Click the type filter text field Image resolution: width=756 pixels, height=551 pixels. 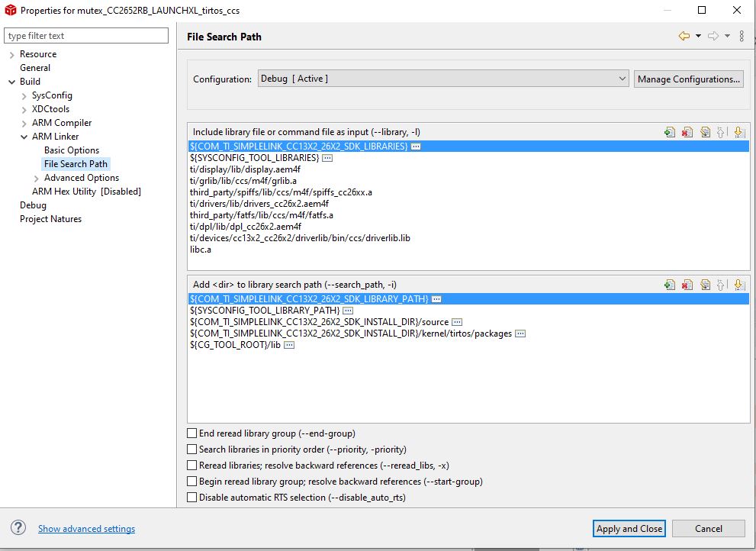coord(86,36)
